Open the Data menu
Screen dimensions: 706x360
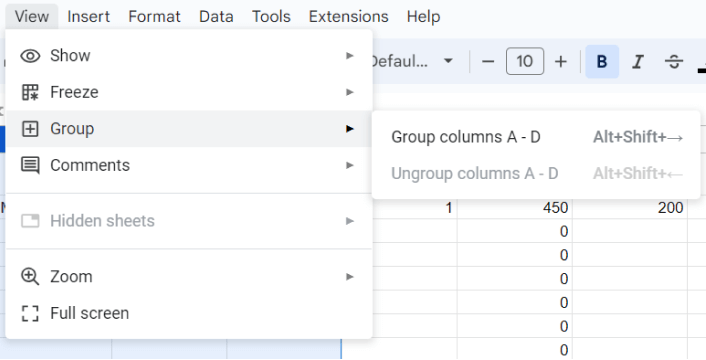tap(216, 17)
